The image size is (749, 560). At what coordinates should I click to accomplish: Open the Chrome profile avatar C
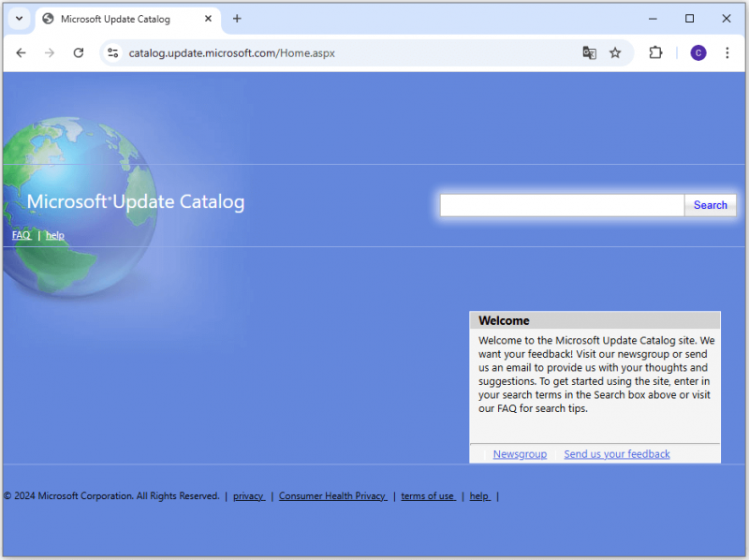point(698,52)
